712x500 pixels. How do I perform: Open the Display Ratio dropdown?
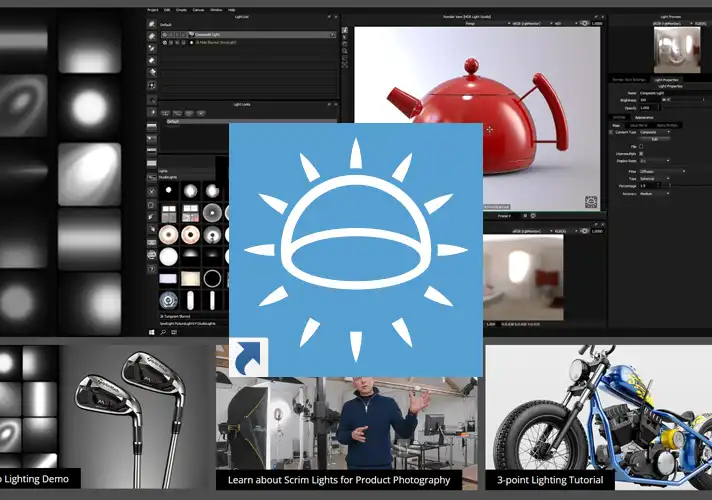click(655, 161)
